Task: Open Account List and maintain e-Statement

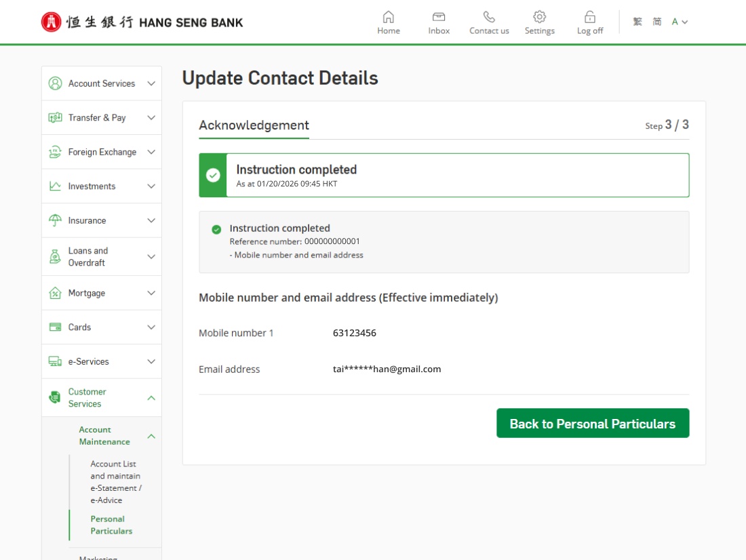Action: click(115, 482)
